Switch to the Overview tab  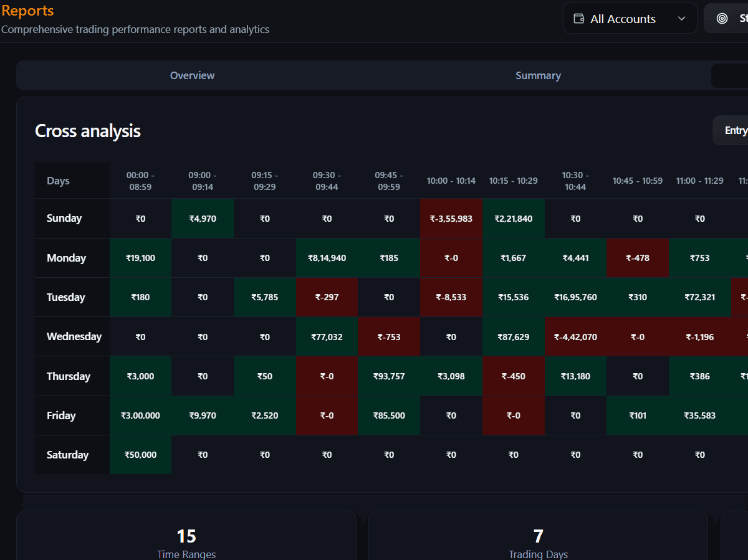[192, 75]
